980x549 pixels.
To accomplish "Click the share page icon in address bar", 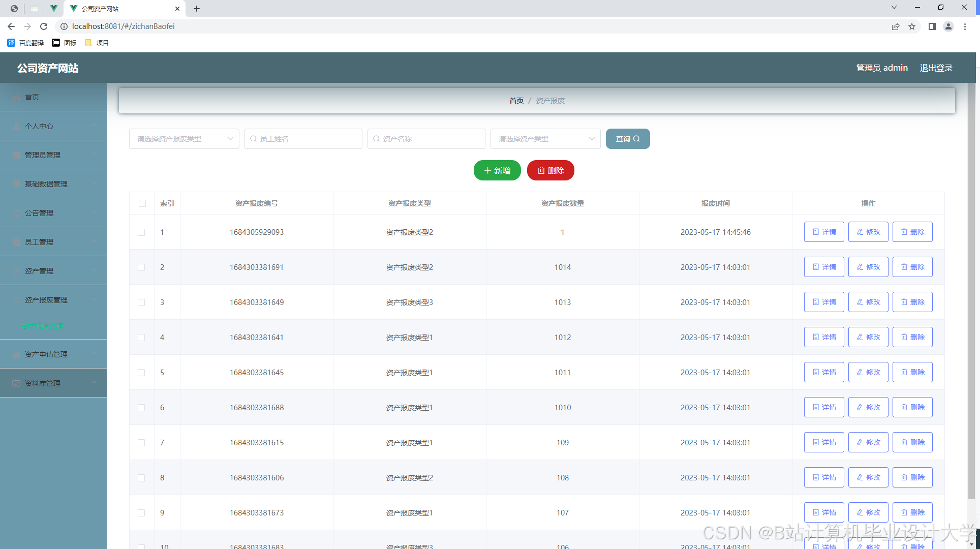I will coord(896,26).
